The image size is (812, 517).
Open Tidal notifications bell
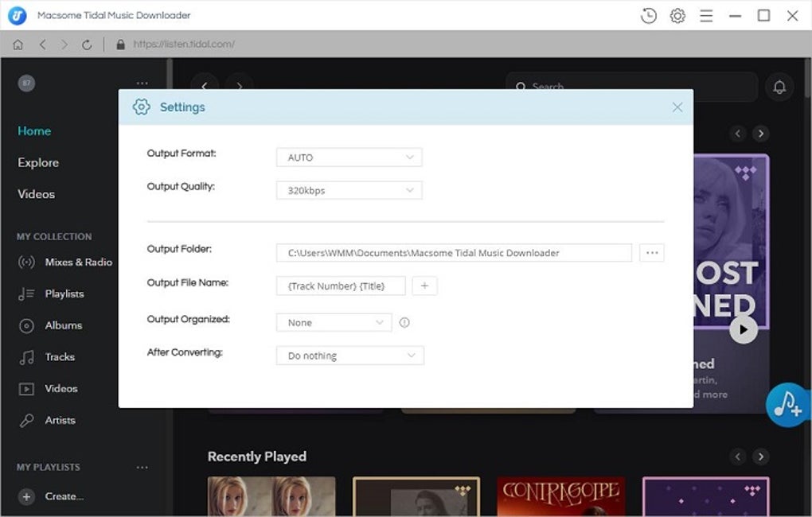pyautogui.click(x=779, y=87)
